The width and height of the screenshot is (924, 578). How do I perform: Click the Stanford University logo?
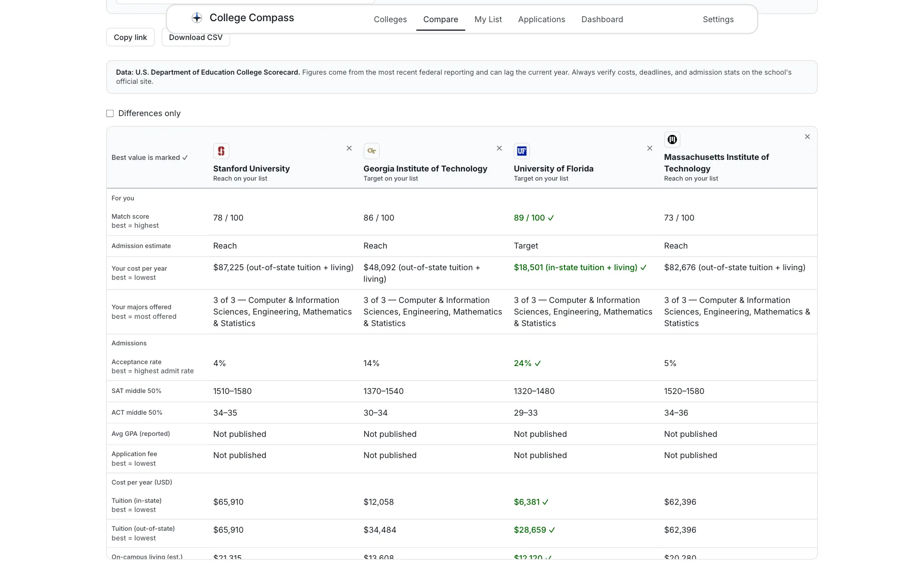(221, 151)
